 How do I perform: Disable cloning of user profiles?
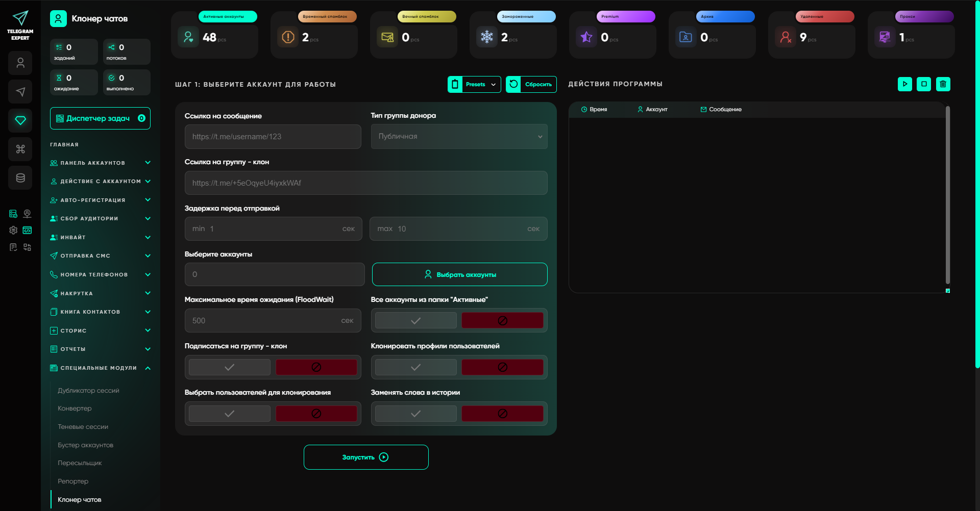click(502, 367)
